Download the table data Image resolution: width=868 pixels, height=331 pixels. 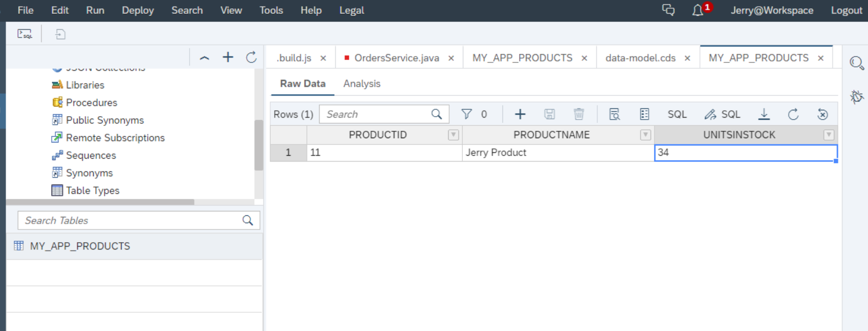point(764,114)
